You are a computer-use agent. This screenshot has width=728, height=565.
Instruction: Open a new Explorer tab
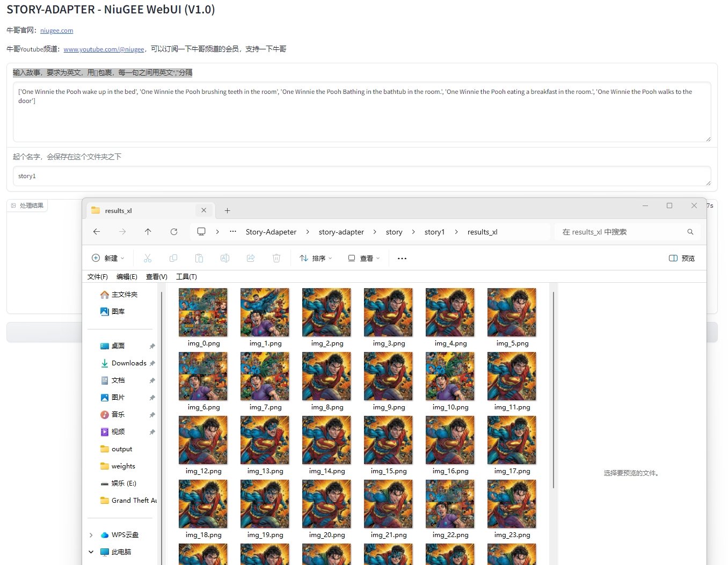(x=227, y=211)
